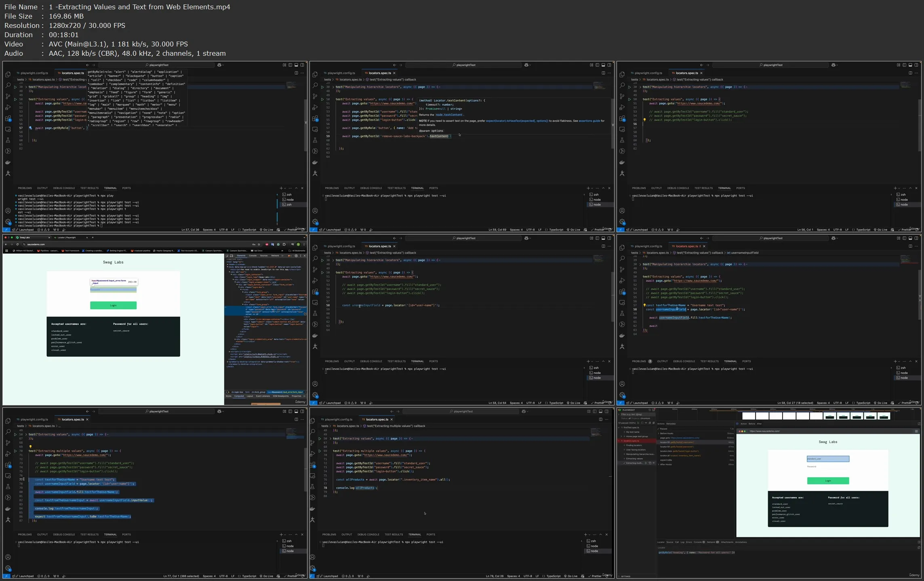924x581 pixels.
Task: Click the saucedemo link on the page.goto action row
Action: [684, 438]
